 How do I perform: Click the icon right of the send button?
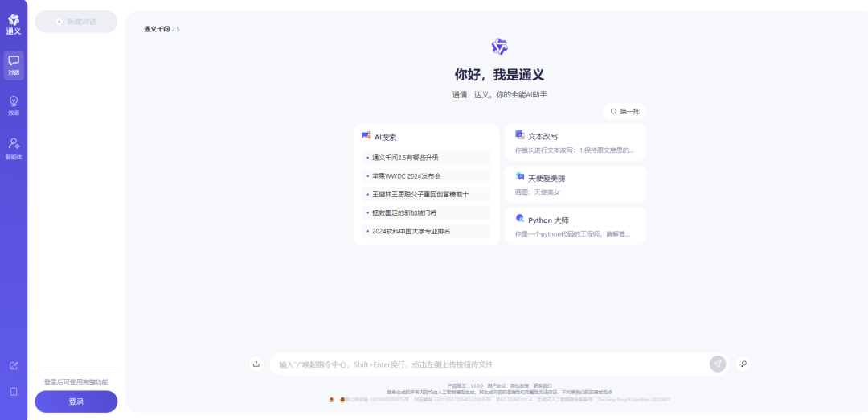click(x=743, y=364)
